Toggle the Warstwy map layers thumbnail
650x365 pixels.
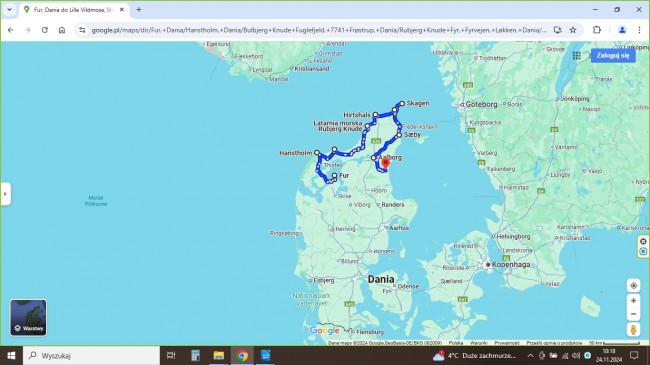click(28, 317)
